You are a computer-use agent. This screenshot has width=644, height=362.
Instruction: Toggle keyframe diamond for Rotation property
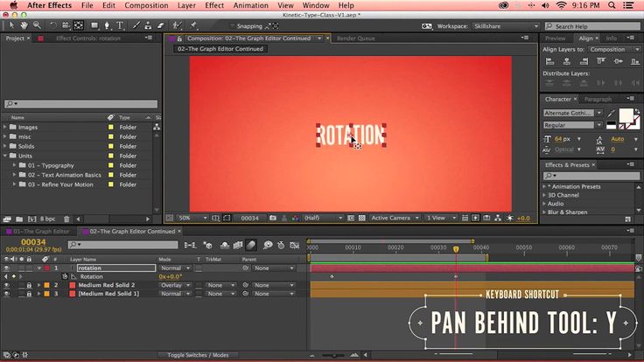13,276
